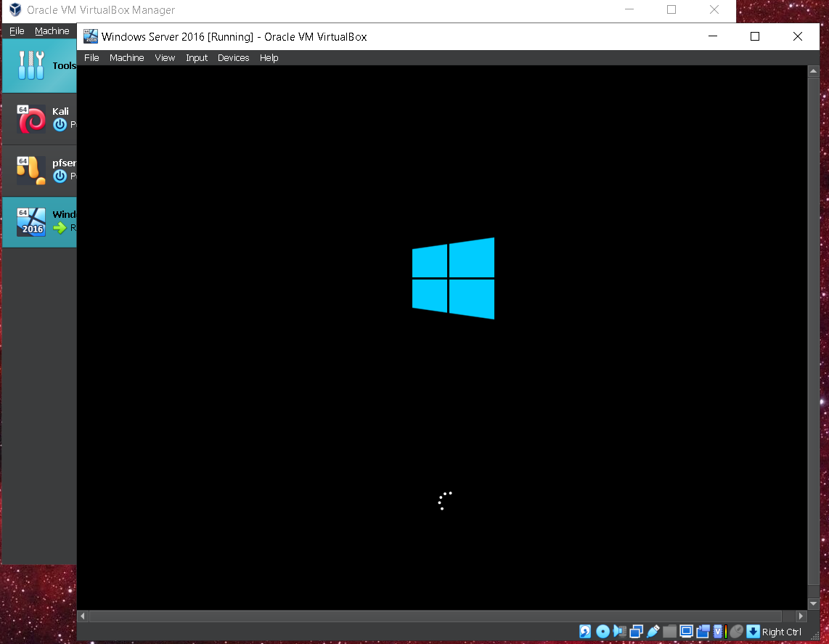The width and height of the screenshot is (829, 644).
Task: Click the network adapter status icon
Action: (637, 632)
